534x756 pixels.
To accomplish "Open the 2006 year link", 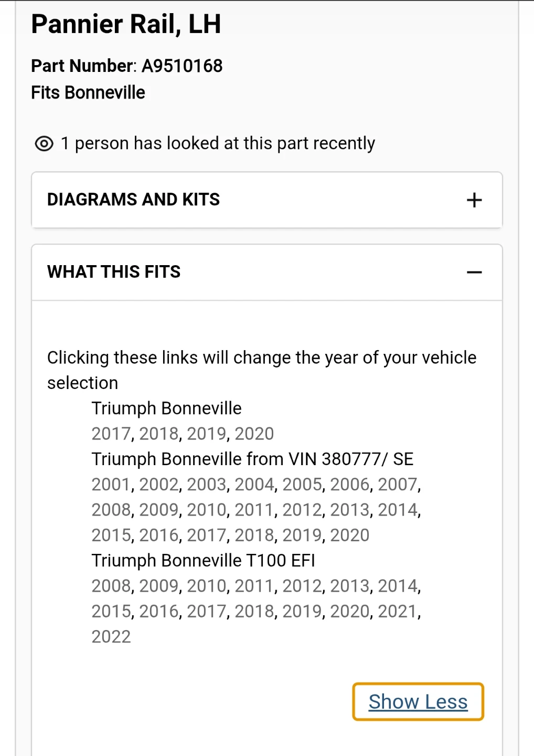I will pos(349,484).
